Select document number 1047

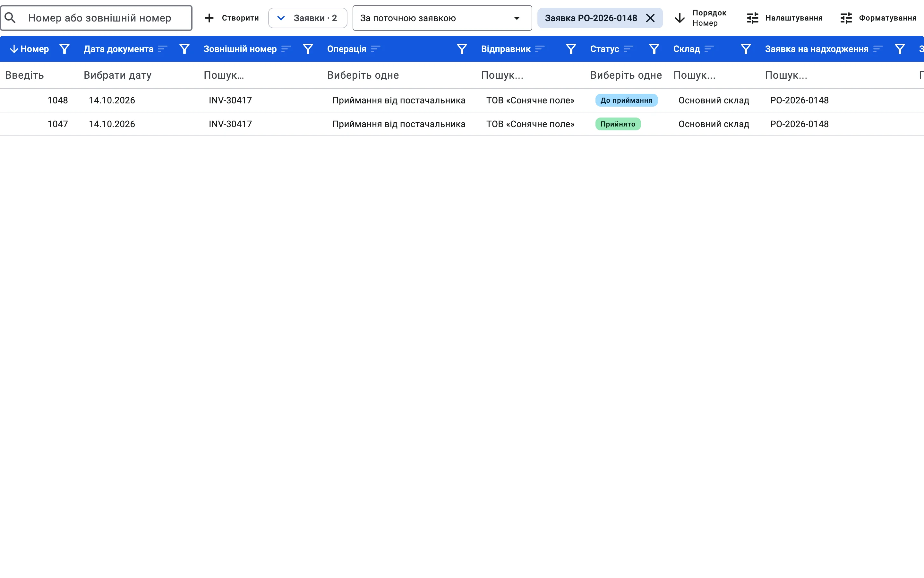(58, 124)
